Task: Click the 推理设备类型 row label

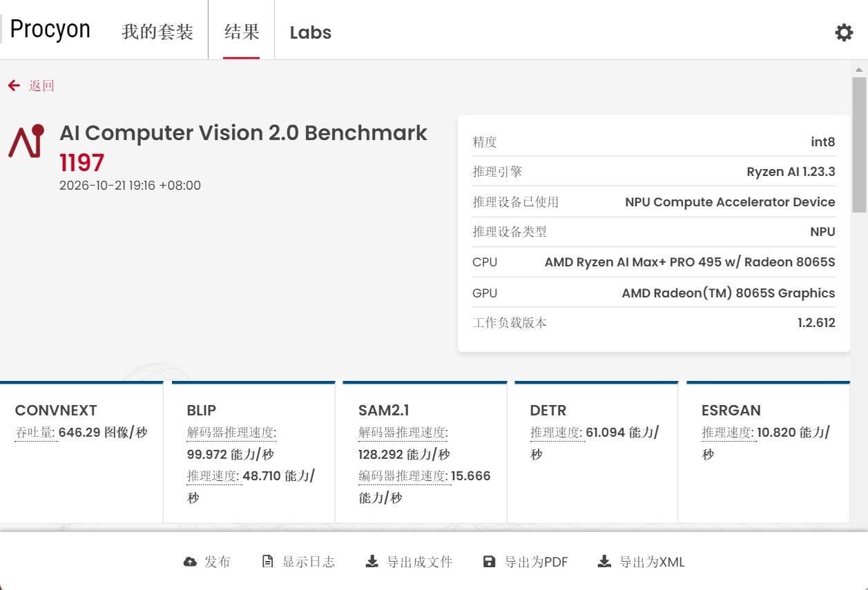Action: coord(510,232)
